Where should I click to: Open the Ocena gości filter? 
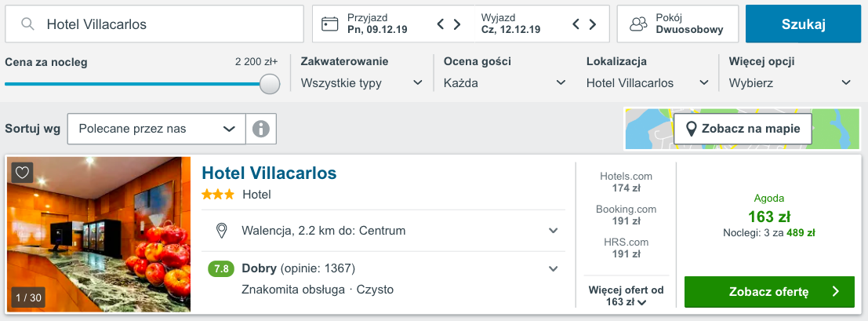coord(505,83)
